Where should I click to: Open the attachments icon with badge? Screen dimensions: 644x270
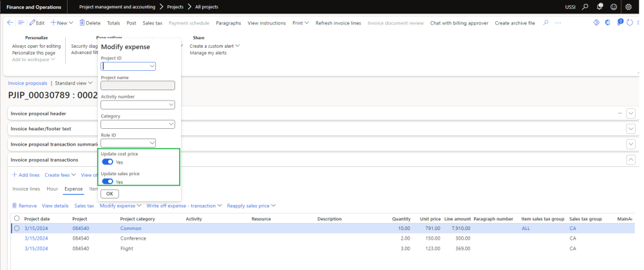click(x=620, y=22)
